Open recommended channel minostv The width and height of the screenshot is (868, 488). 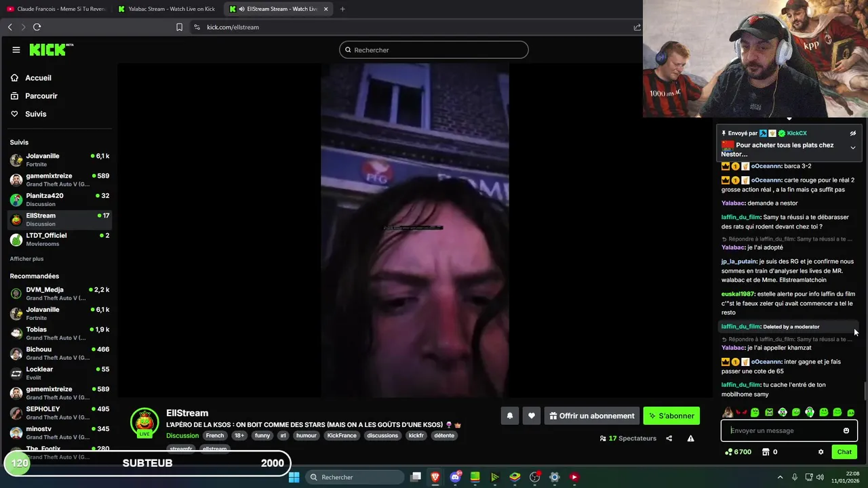click(x=60, y=432)
